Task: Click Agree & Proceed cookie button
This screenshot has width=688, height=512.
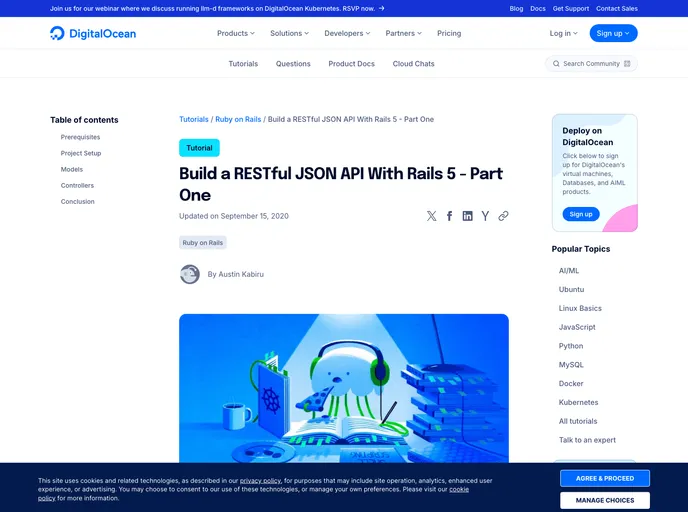Action: [x=605, y=478]
